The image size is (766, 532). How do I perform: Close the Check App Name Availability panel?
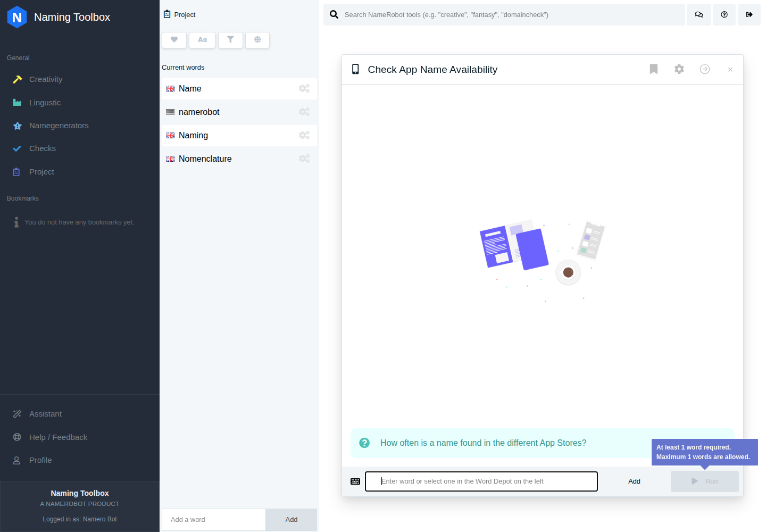pos(730,70)
